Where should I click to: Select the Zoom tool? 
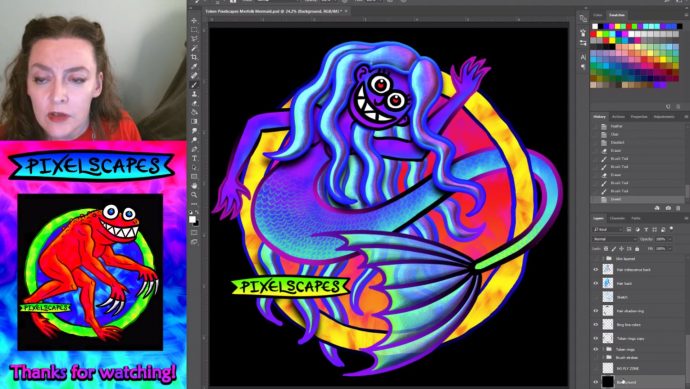[194, 195]
